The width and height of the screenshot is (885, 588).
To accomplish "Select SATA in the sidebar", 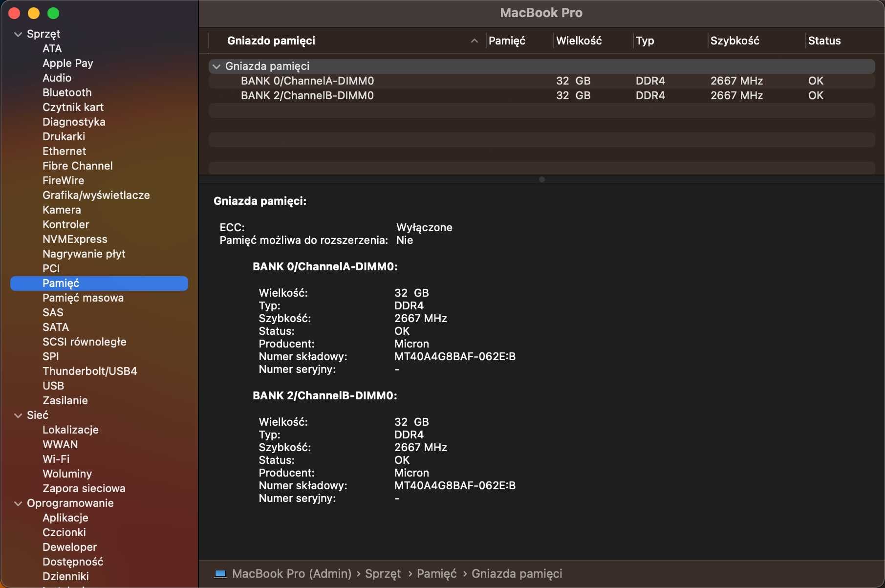I will (56, 327).
